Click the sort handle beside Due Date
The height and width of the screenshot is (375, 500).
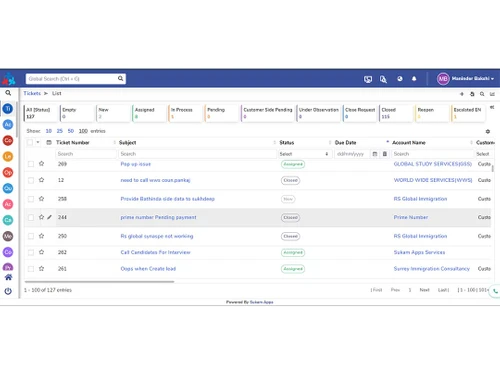point(388,142)
